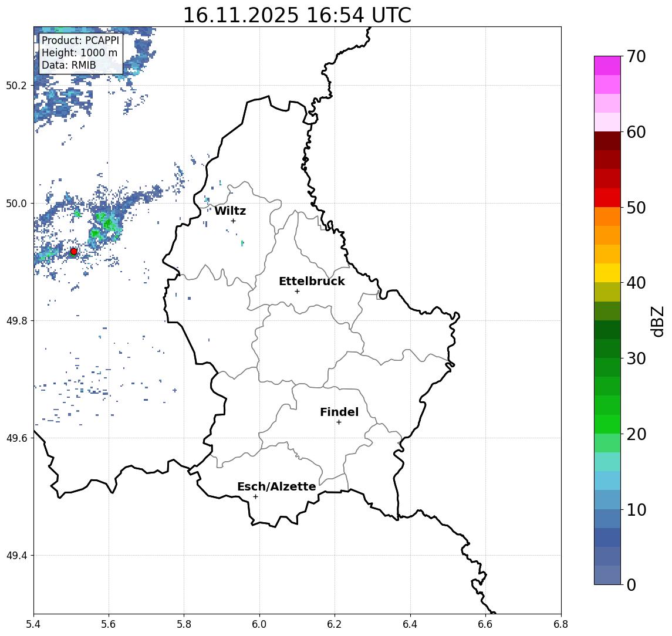The width and height of the screenshot is (672, 636).
Task: Select the Esch/Alzette label
Action: click(x=276, y=486)
